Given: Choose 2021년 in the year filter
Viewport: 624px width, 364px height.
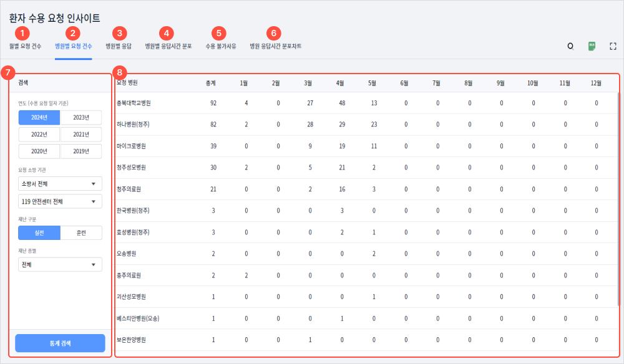Looking at the screenshot, I should 81,134.
